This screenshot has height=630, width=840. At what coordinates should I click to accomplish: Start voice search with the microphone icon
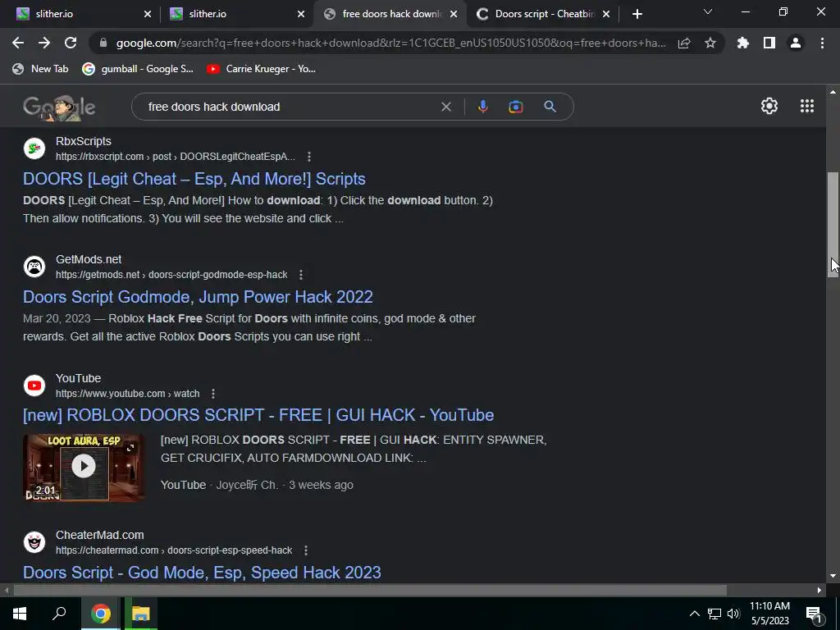(482, 107)
